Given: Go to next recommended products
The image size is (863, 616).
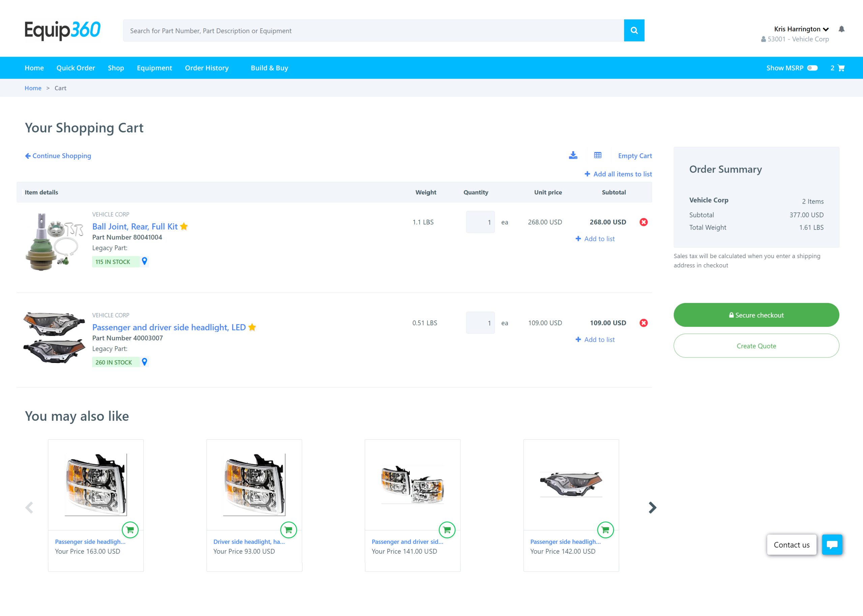Looking at the screenshot, I should click(x=652, y=507).
